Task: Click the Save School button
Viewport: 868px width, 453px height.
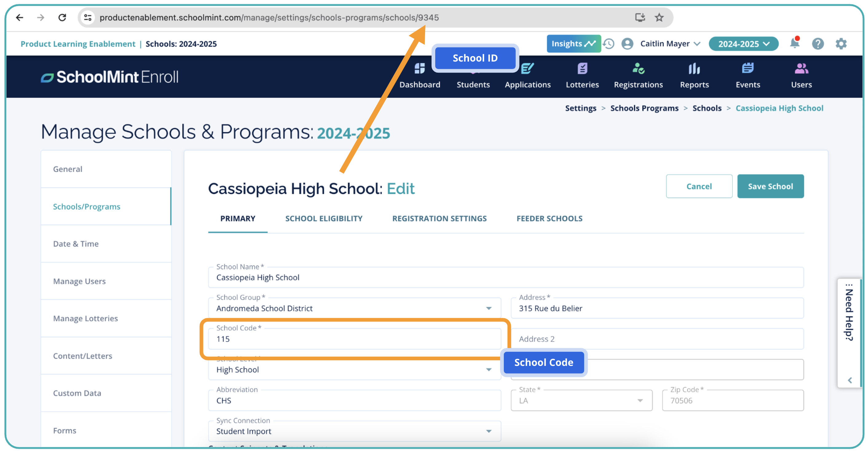Action: (x=770, y=186)
